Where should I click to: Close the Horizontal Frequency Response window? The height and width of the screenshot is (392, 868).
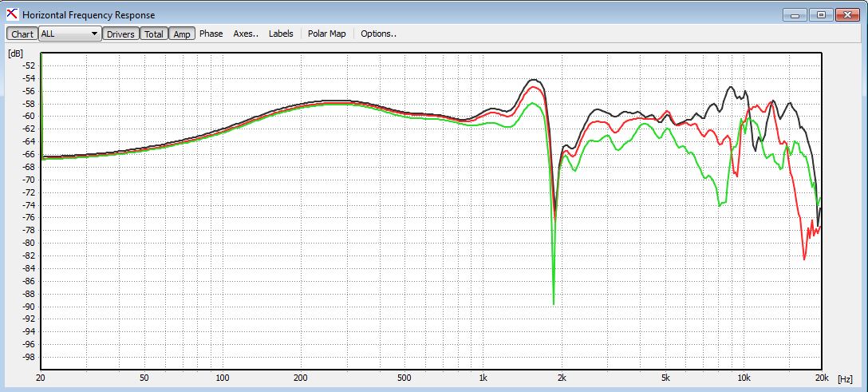(x=847, y=15)
